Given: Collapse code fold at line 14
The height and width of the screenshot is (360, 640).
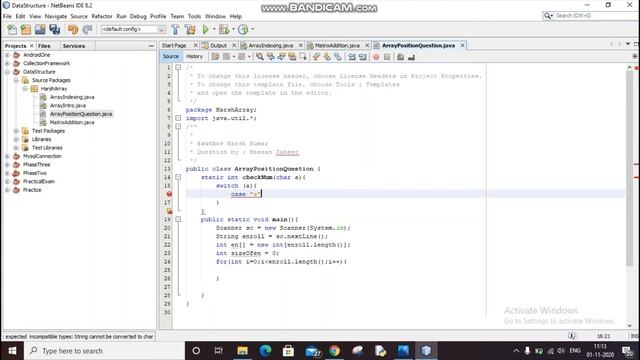Looking at the screenshot, I should point(178,177).
